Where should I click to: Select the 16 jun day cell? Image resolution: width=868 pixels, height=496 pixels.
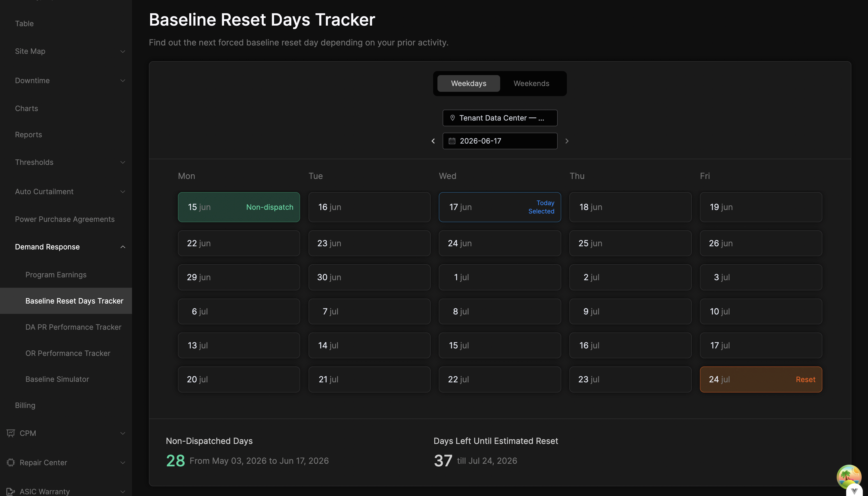coord(369,207)
